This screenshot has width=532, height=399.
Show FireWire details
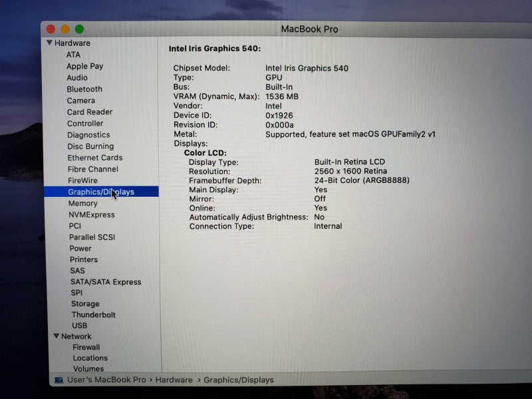click(82, 180)
